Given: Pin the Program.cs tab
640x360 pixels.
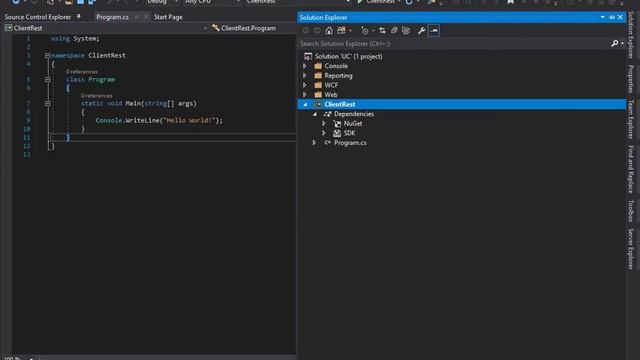Looking at the screenshot, I should click(x=137, y=17).
